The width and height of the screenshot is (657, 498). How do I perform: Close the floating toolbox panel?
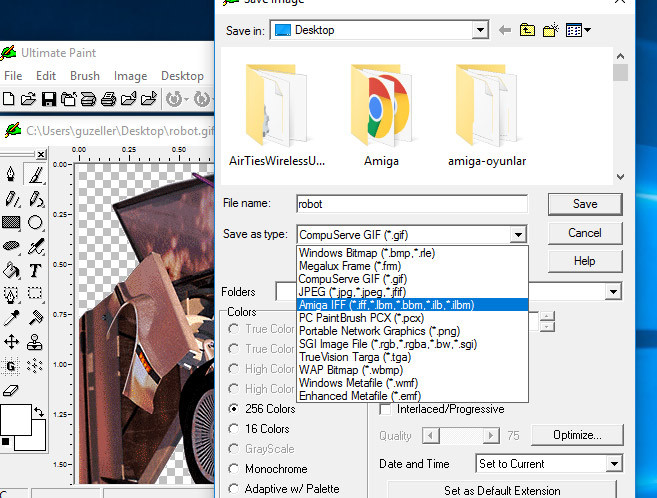point(41,155)
